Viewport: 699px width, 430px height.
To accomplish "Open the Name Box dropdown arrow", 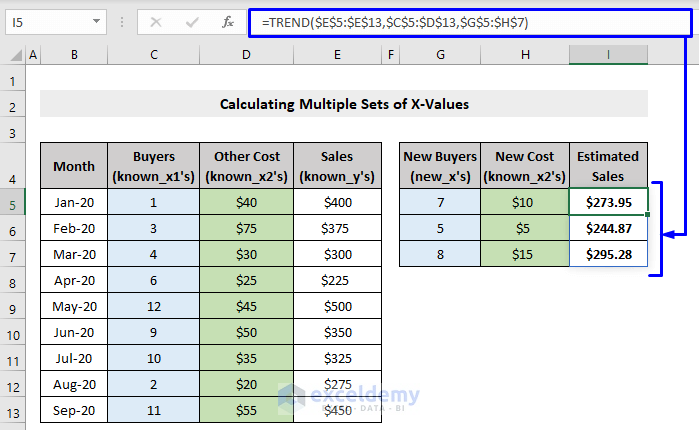I will (96, 22).
